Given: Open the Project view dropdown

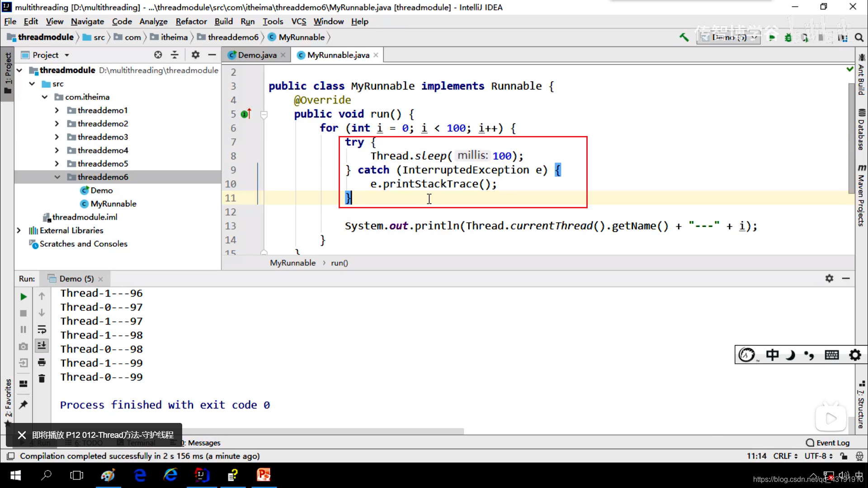Looking at the screenshot, I should (67, 55).
